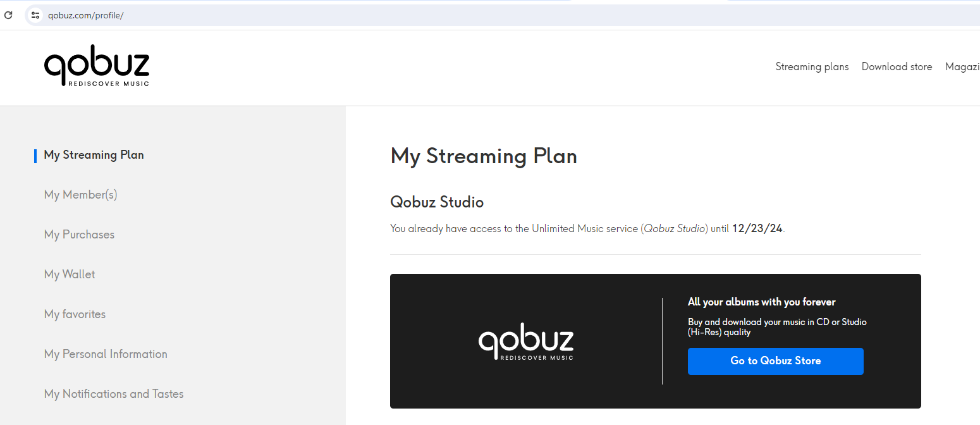Select My Streaming Plan in sidebar
This screenshot has width=980, height=425.
tap(94, 155)
